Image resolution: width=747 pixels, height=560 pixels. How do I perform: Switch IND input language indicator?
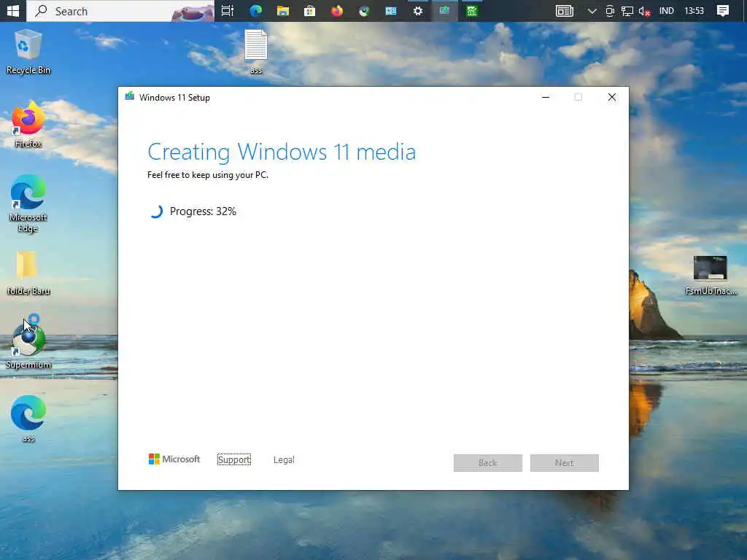coord(666,10)
